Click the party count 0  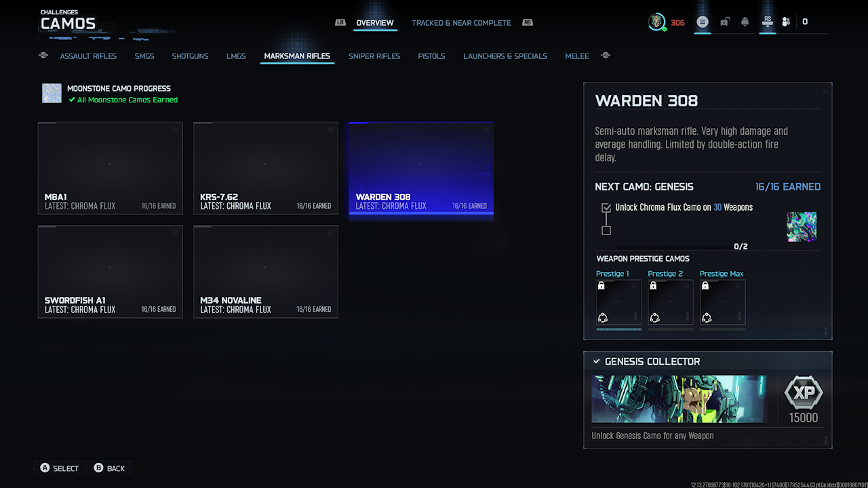805,22
